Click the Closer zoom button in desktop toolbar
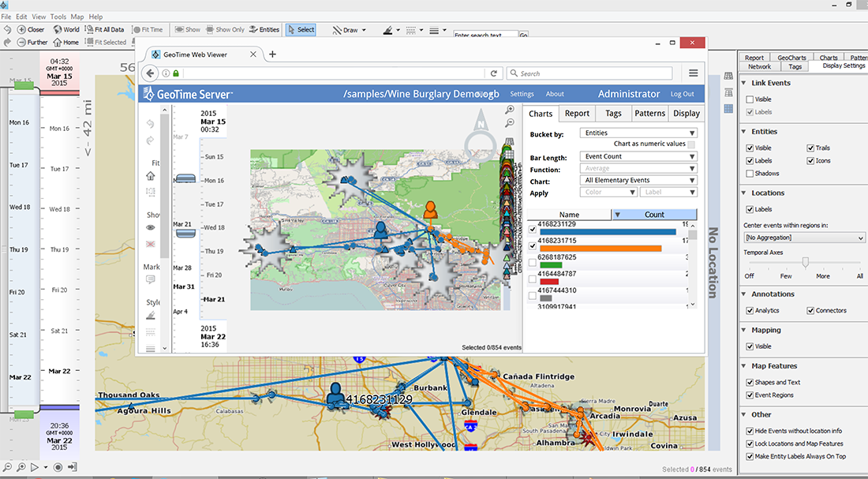 coord(31,29)
